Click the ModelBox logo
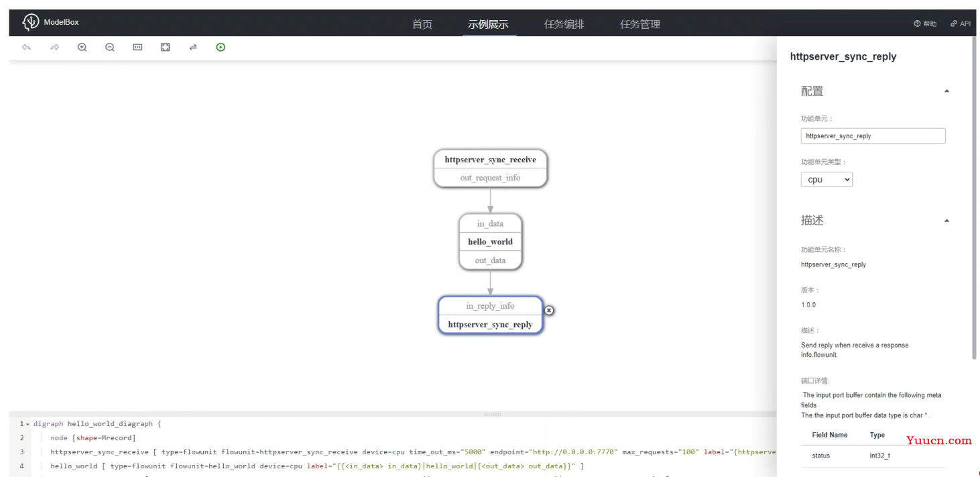Image resolution: width=980 pixels, height=477 pixels. [x=50, y=22]
